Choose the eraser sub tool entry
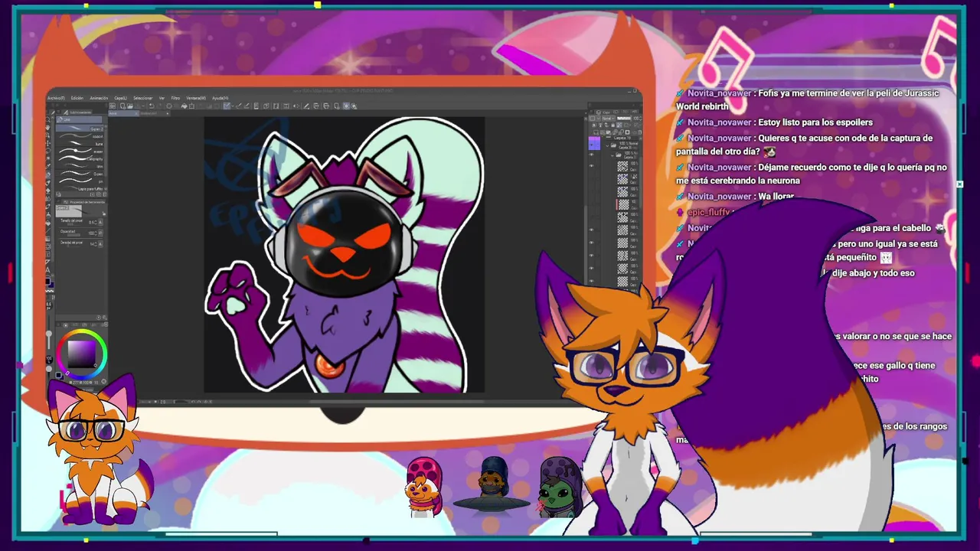 tap(80, 152)
